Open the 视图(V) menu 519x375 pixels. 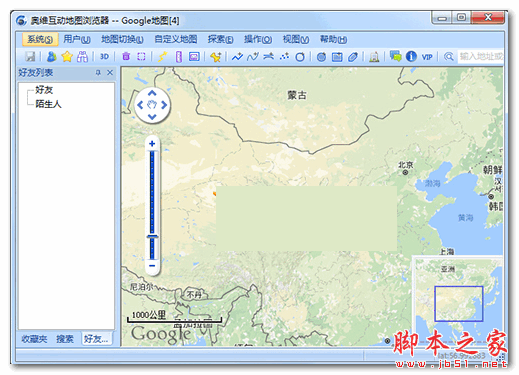coord(296,39)
